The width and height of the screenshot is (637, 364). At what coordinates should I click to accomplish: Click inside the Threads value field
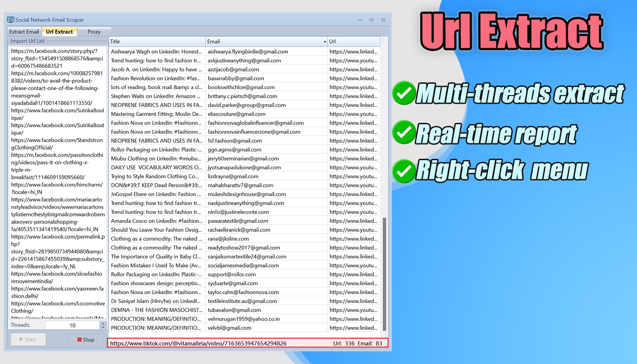pos(73,325)
